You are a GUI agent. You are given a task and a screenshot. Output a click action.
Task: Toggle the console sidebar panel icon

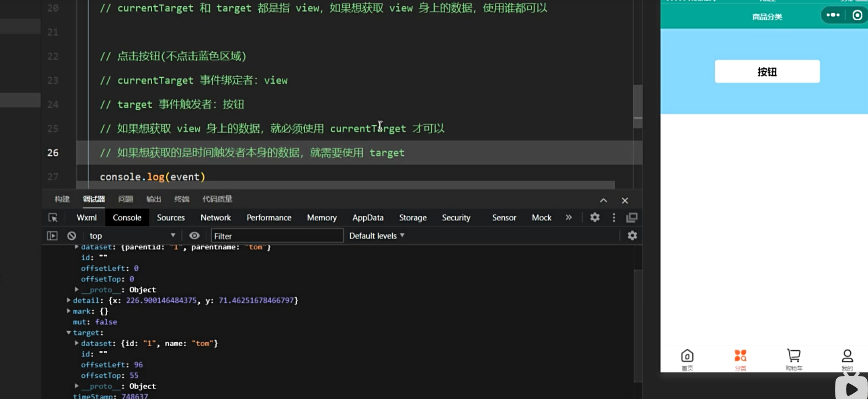click(52, 236)
